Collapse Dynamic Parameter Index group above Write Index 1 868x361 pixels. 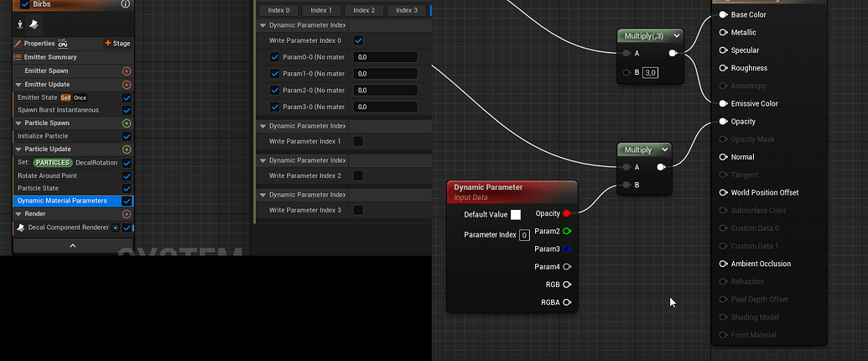coord(262,127)
